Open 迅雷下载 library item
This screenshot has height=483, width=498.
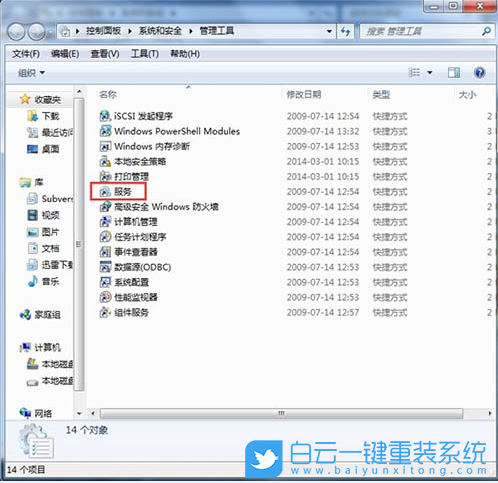tap(50, 265)
